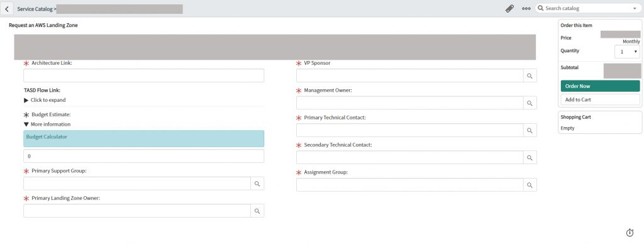The width and height of the screenshot is (644, 244).
Task: Click the Assignment Group input field
Action: click(x=410, y=185)
